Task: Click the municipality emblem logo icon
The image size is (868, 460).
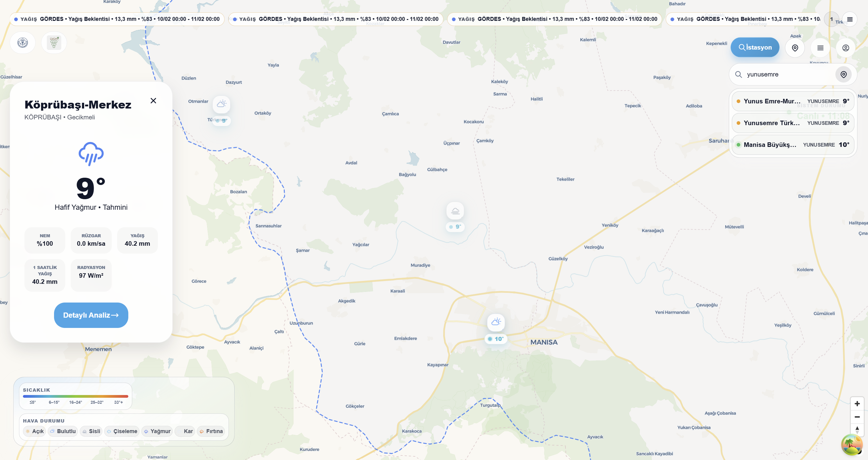Action: coord(23,43)
